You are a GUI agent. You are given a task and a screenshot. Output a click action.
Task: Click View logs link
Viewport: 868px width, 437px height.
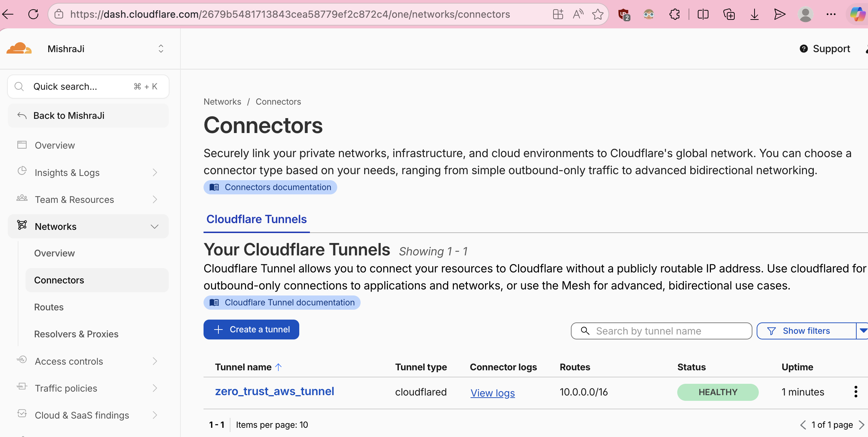(493, 393)
